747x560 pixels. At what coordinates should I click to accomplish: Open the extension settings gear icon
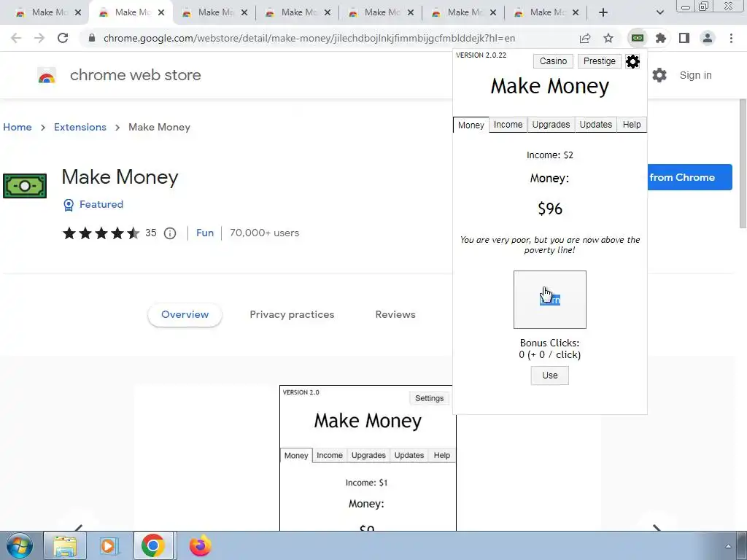pos(632,61)
